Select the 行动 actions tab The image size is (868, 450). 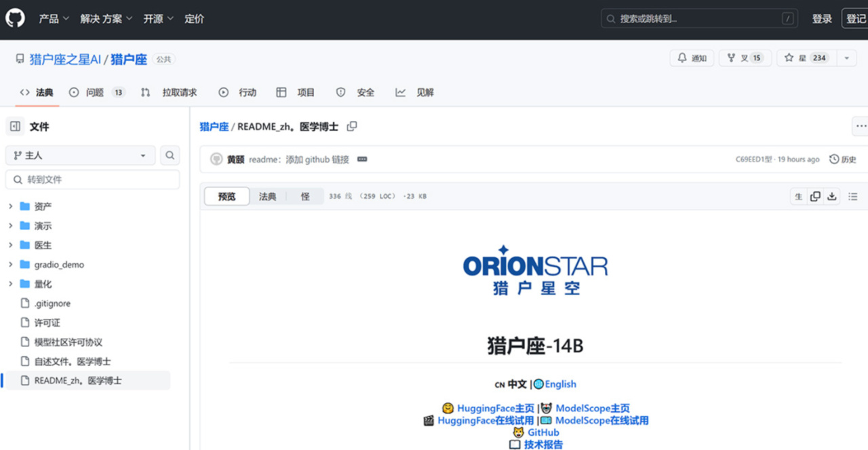[x=237, y=92]
